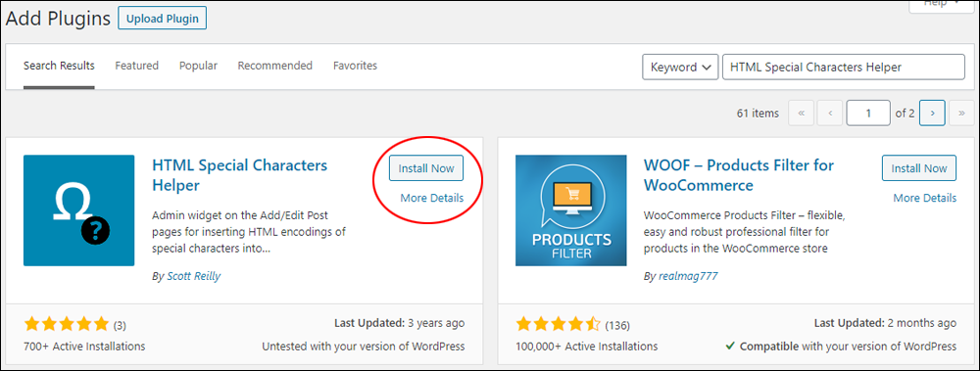Click the Products Filter plugin thumbnail
The width and height of the screenshot is (980, 371).
coord(570,210)
